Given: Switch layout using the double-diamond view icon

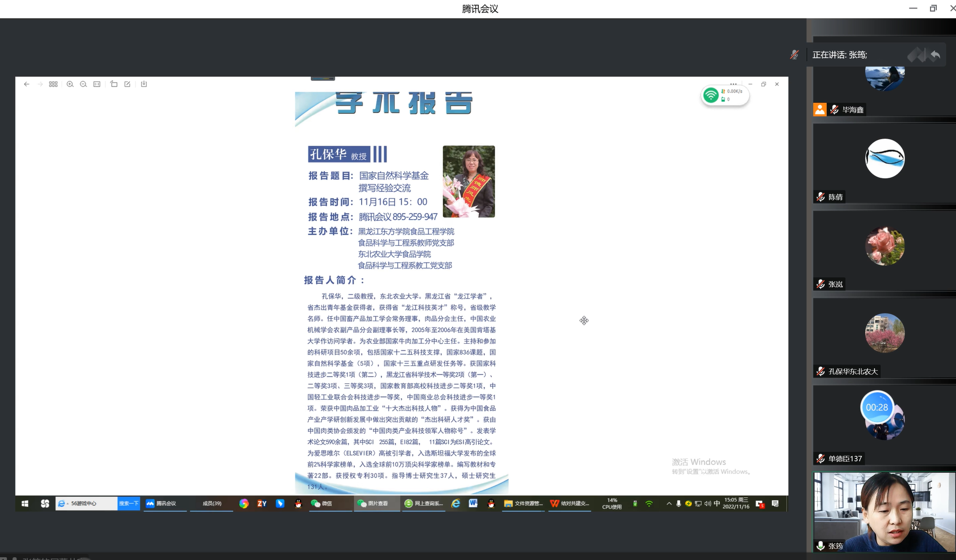Looking at the screenshot, I should click(x=916, y=55).
